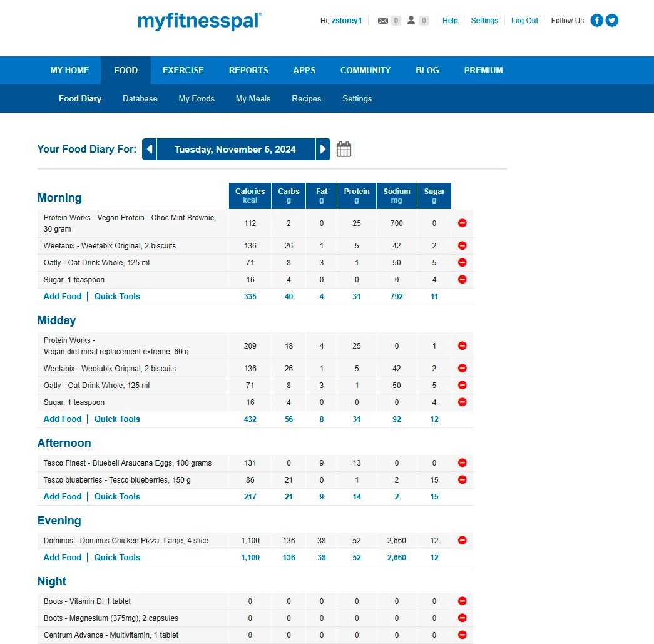Delete the Centrum Advance Multivitamin entry

pos(462,635)
